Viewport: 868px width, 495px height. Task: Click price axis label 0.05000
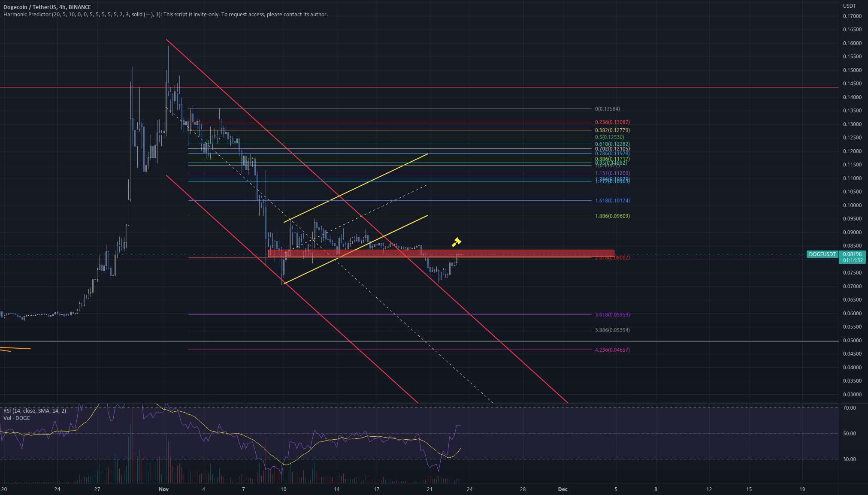[x=852, y=341]
